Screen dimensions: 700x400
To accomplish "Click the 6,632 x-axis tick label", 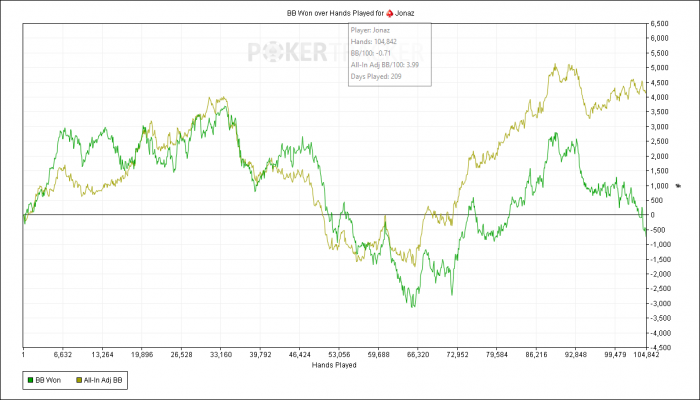I will 62,355.
